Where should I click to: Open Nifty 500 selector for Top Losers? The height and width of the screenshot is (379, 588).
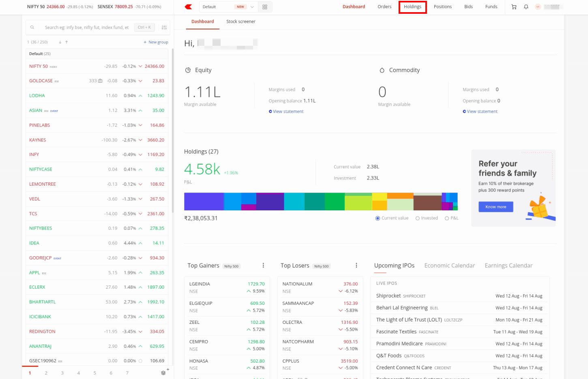tap(322, 266)
